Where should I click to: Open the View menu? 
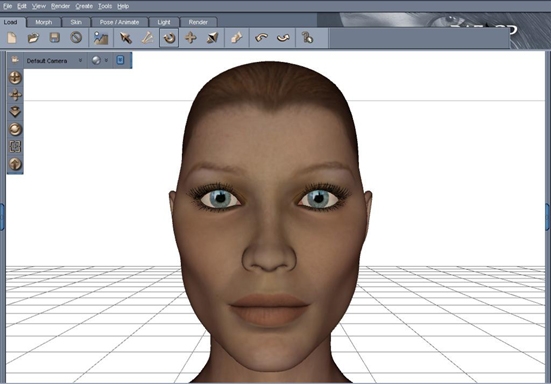click(x=39, y=6)
